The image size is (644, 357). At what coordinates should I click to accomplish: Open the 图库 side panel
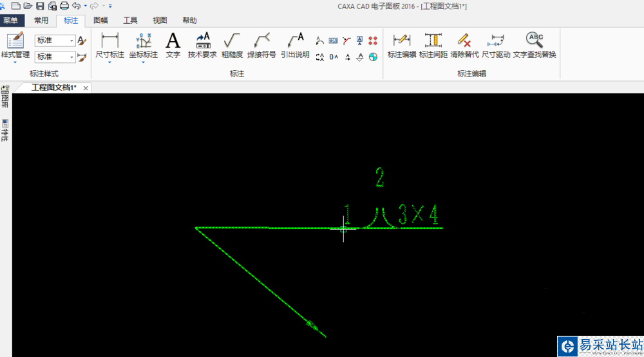point(5,97)
